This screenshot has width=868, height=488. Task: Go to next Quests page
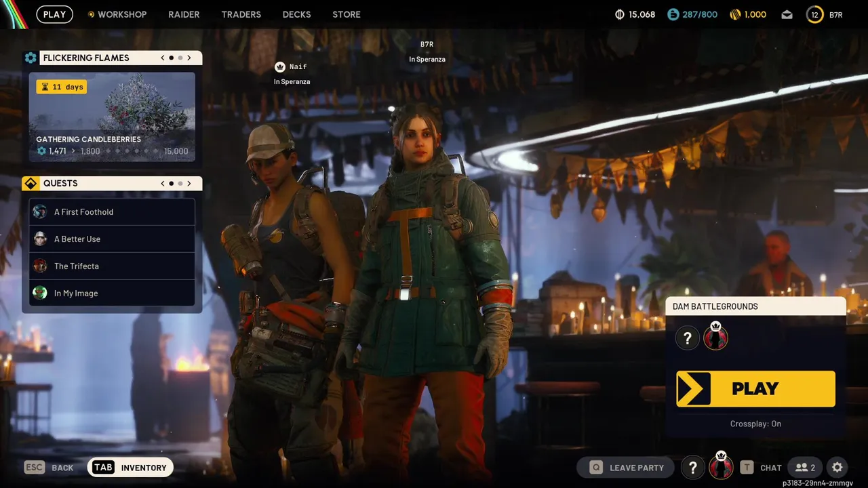click(189, 183)
